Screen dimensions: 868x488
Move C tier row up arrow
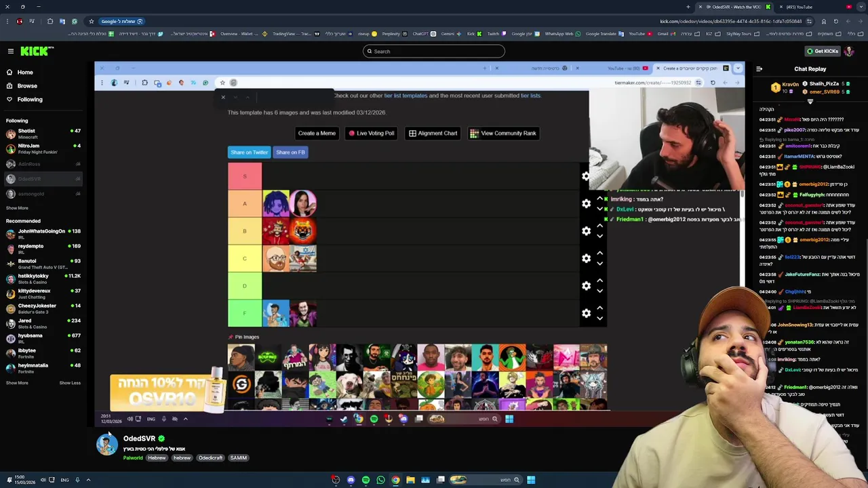(599, 253)
